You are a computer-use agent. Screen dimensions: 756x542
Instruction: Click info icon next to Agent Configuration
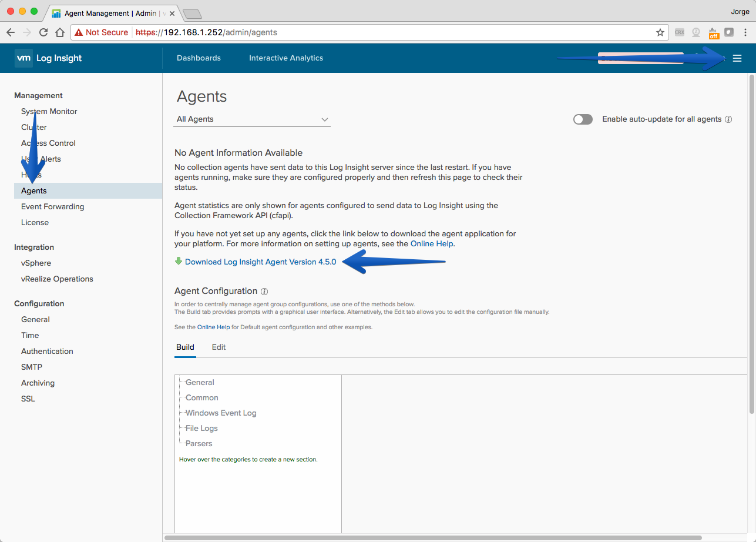tap(264, 291)
